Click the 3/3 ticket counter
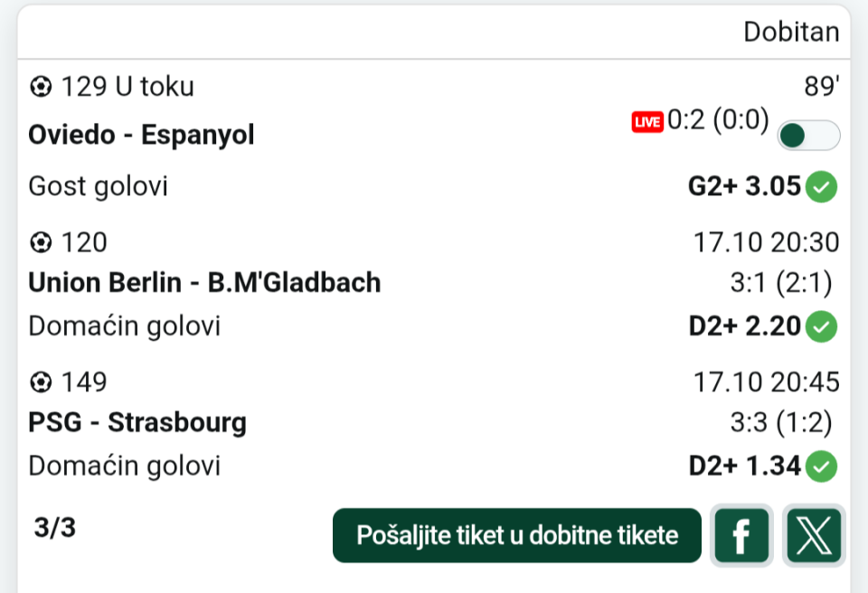This screenshot has height=593, width=868. coord(55,528)
